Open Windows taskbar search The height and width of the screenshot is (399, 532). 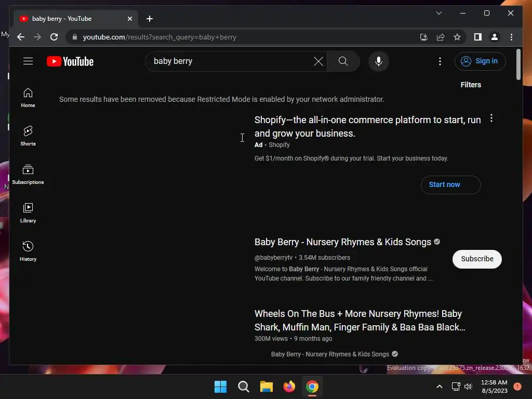coord(244,387)
